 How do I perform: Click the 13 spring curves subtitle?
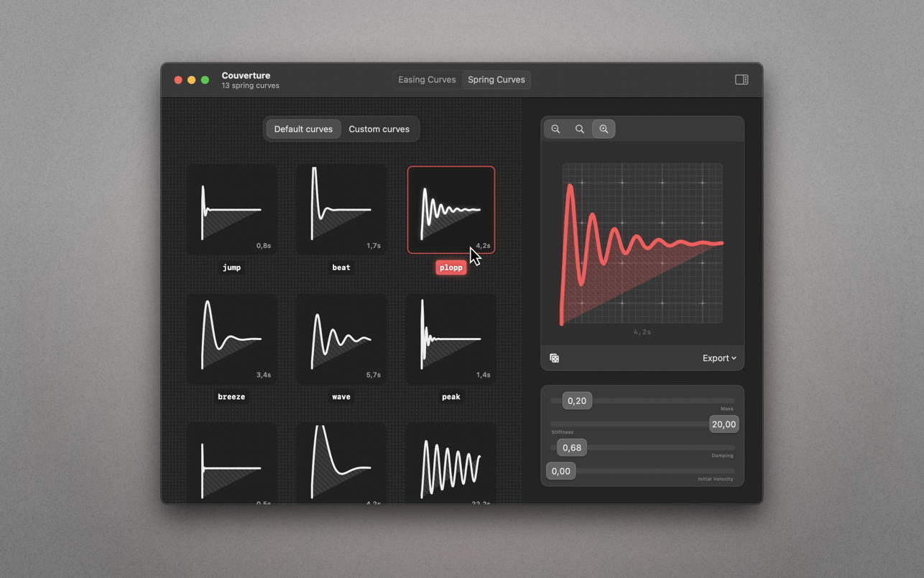click(250, 86)
